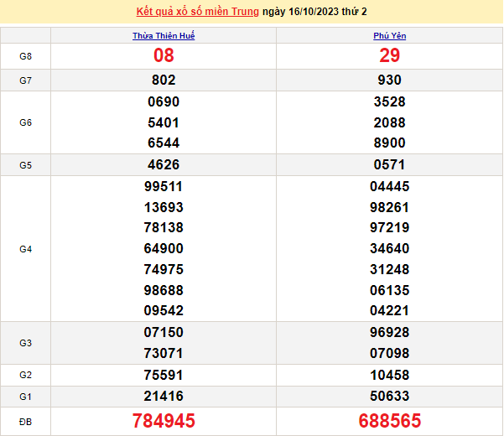Select G7 result 930
The width and height of the screenshot is (504, 436).
390,80
